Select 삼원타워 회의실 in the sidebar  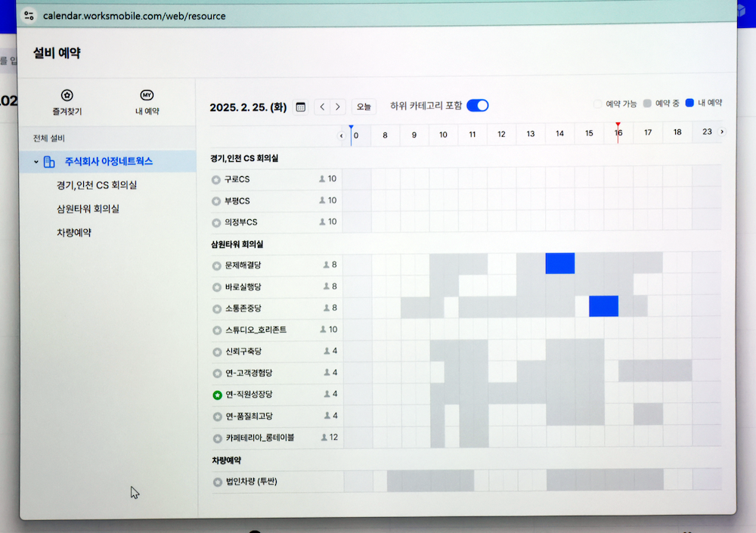[x=88, y=209]
